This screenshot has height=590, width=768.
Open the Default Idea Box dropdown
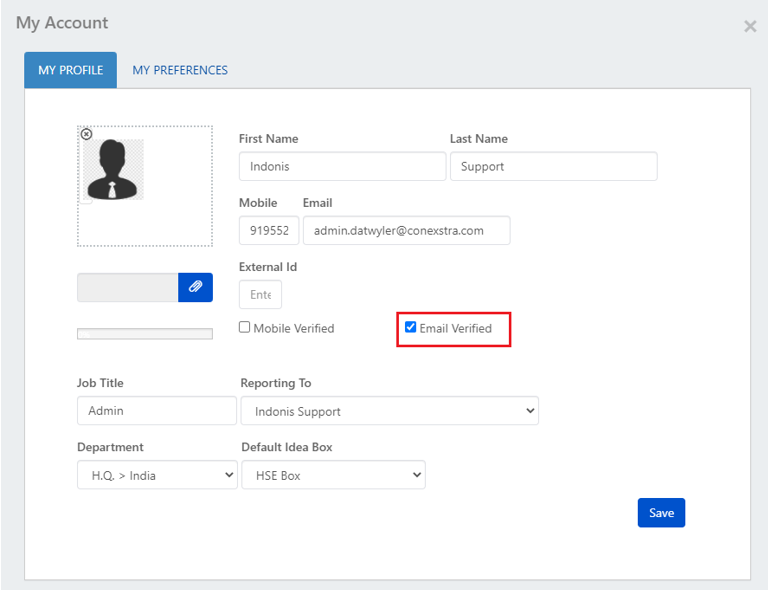coord(333,475)
